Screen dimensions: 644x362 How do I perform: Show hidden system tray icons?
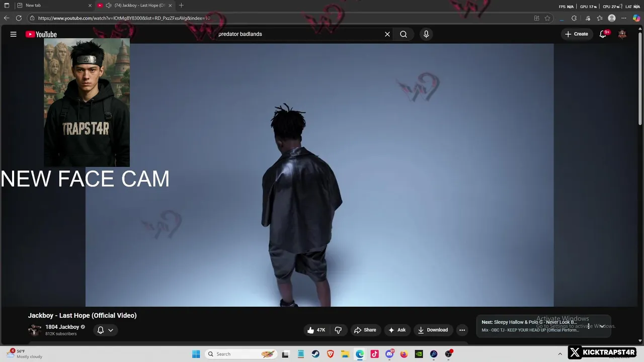pyautogui.click(x=560, y=354)
